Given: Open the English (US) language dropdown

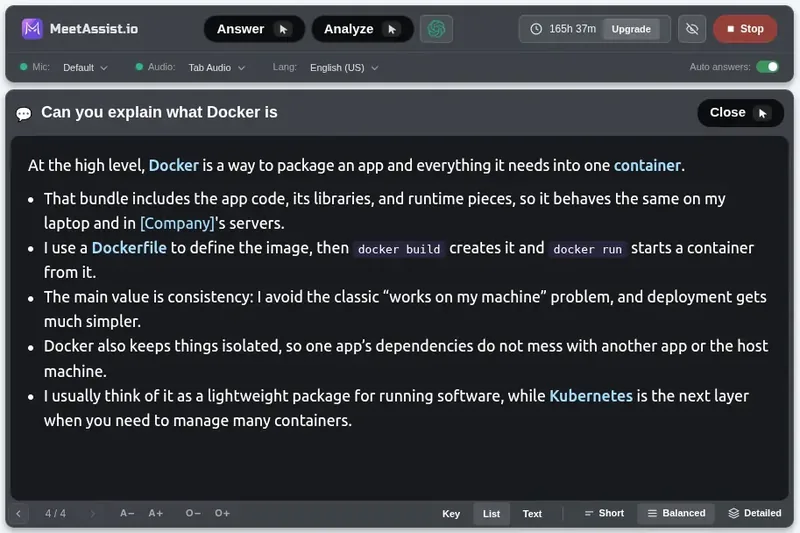Looking at the screenshot, I should (344, 67).
